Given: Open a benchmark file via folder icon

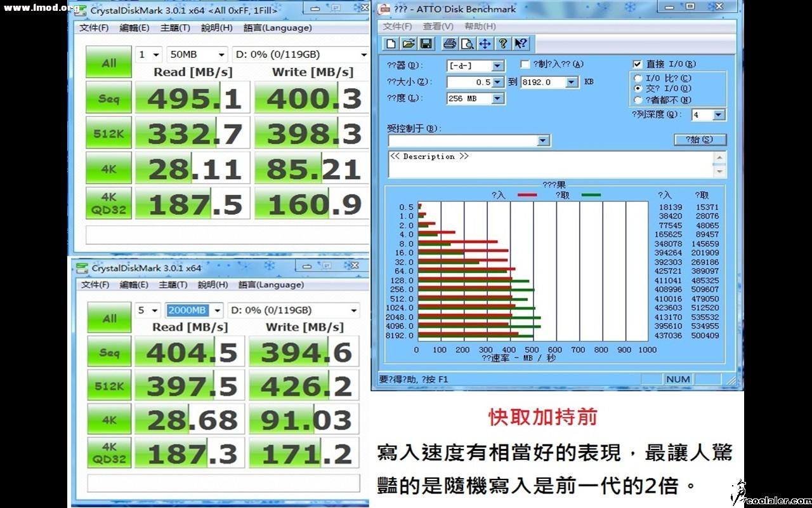Looking at the screenshot, I should tap(409, 44).
